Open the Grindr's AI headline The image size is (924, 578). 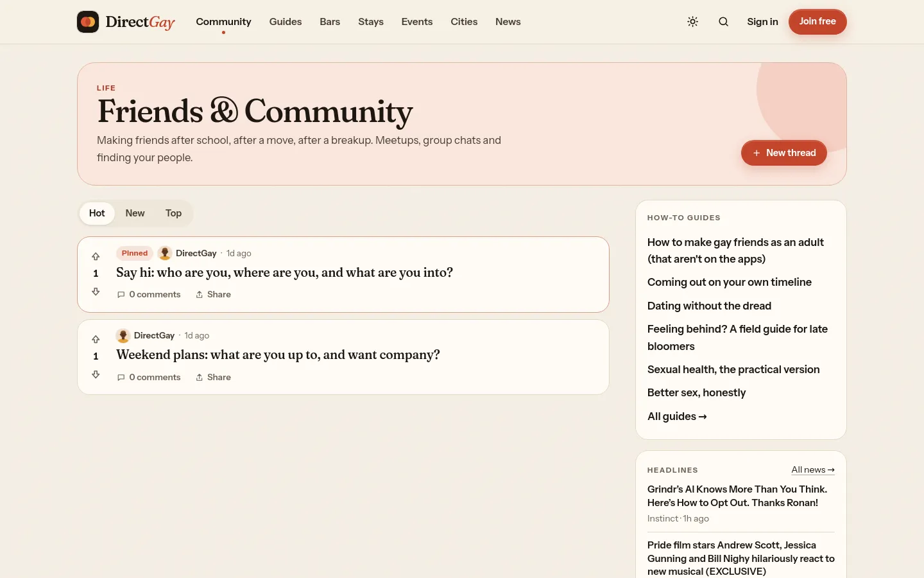coord(737,496)
